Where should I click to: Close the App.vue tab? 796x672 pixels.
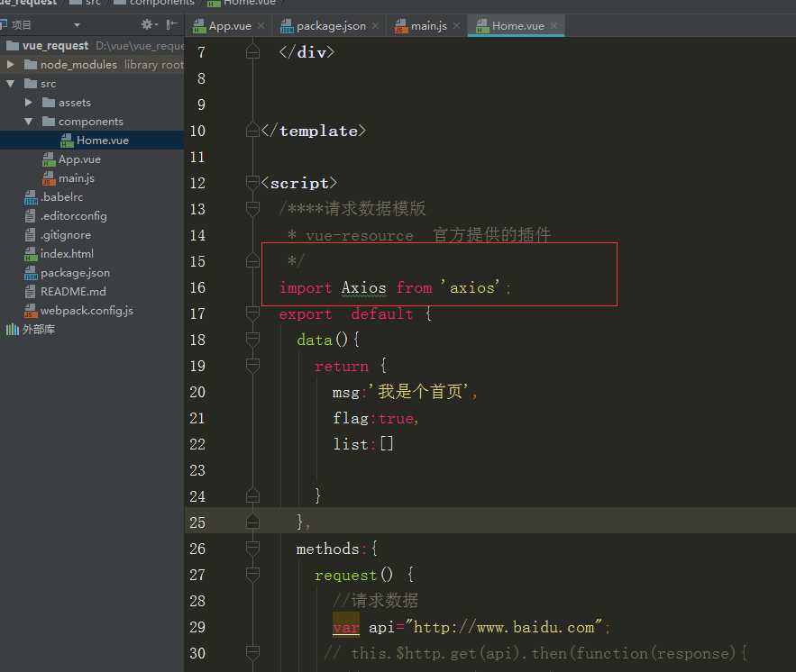(261, 25)
